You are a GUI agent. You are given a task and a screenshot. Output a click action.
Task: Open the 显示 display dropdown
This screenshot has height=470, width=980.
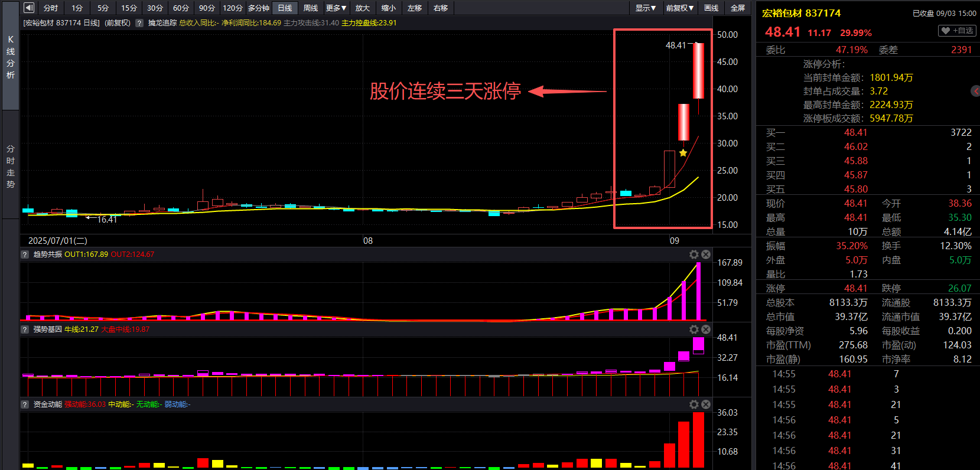pos(646,8)
